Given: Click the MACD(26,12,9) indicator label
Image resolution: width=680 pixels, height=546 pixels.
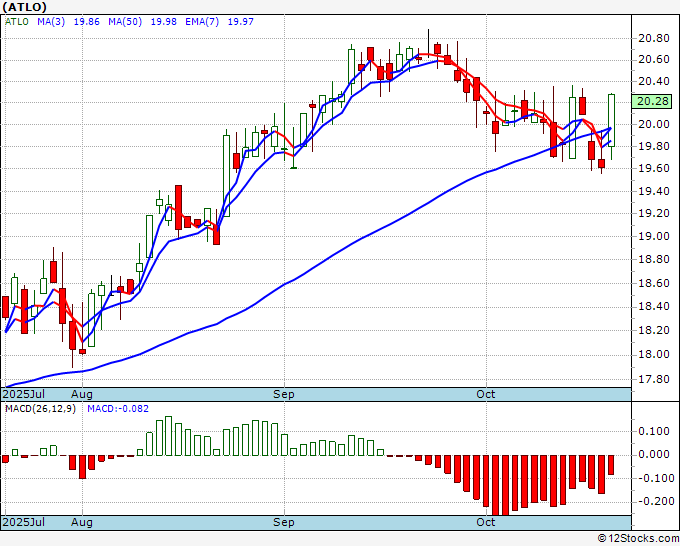Looking at the screenshot, I should [40, 409].
